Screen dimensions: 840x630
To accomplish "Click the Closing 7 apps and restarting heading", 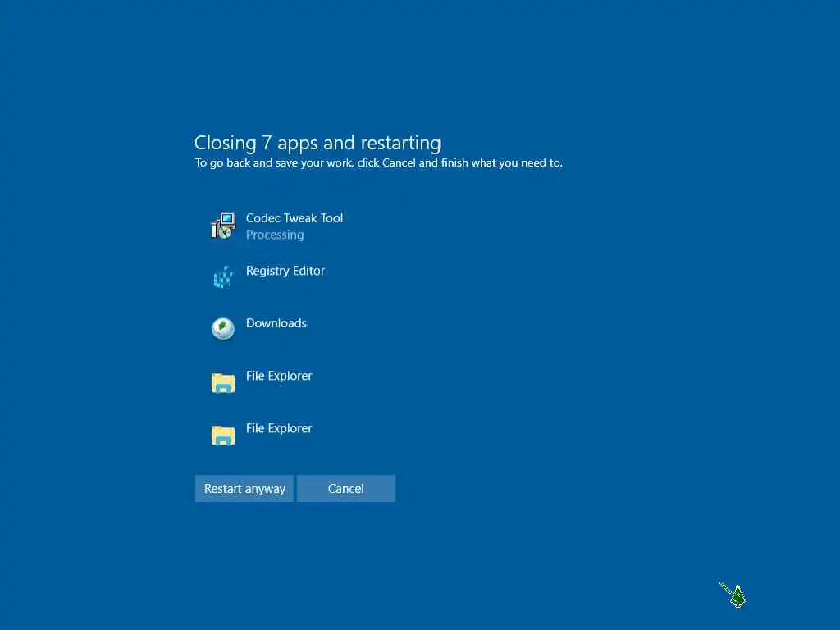I will pos(317,143).
